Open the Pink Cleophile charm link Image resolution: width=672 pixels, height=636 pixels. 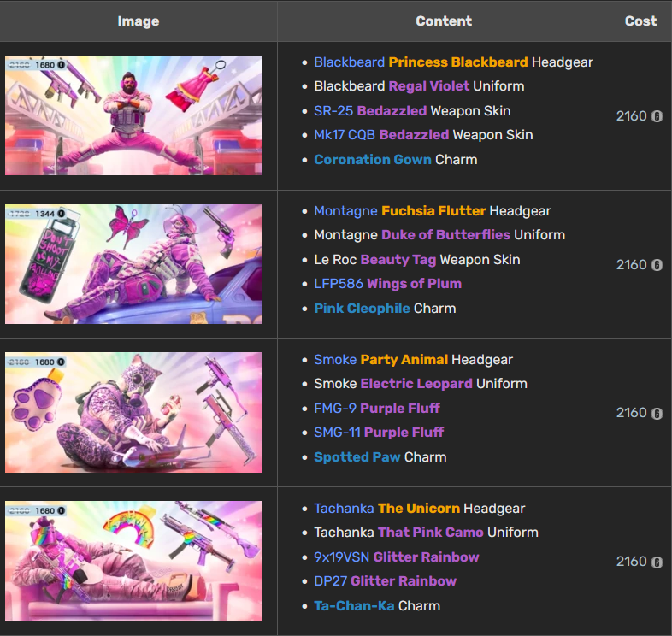363,309
